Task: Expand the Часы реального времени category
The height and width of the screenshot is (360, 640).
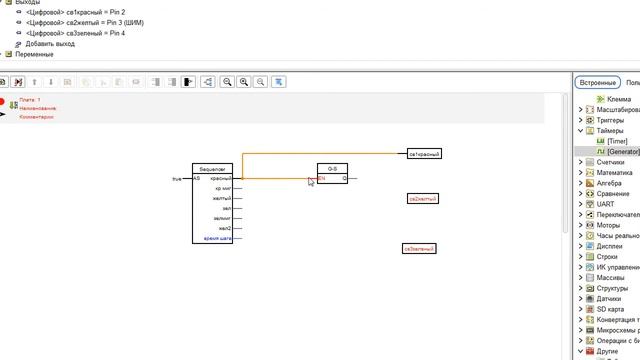Action: [x=580, y=236]
